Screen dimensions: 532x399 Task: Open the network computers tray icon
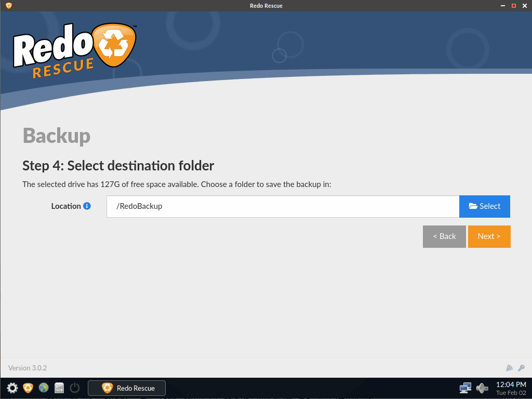coord(465,388)
